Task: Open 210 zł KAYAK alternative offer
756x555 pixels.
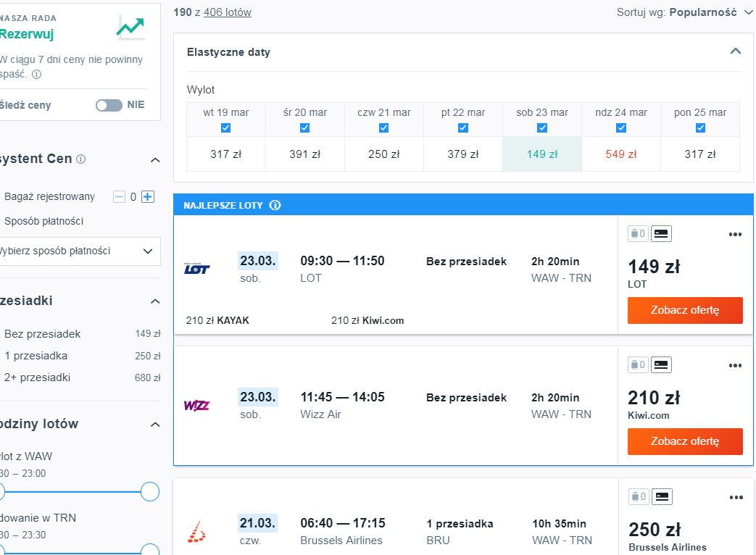Action: 217,320
